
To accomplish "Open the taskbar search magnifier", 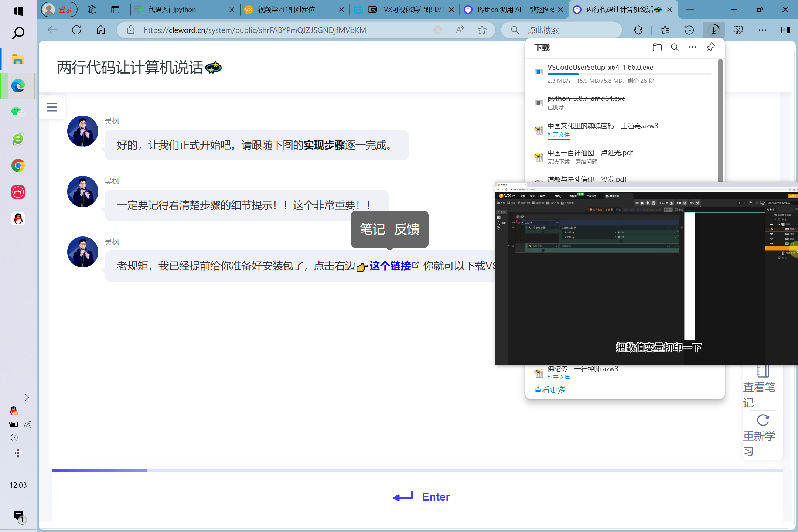I will click(x=18, y=33).
